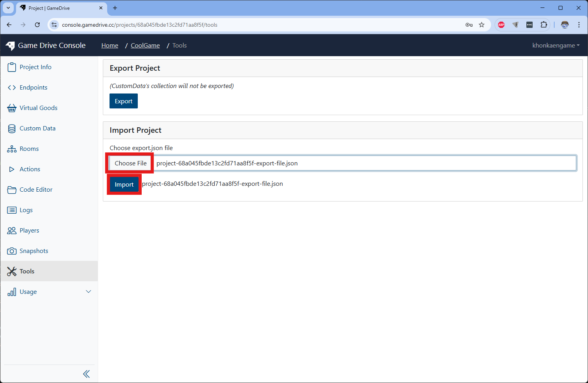Click the Export button
This screenshot has width=588, height=383.
coord(123,101)
